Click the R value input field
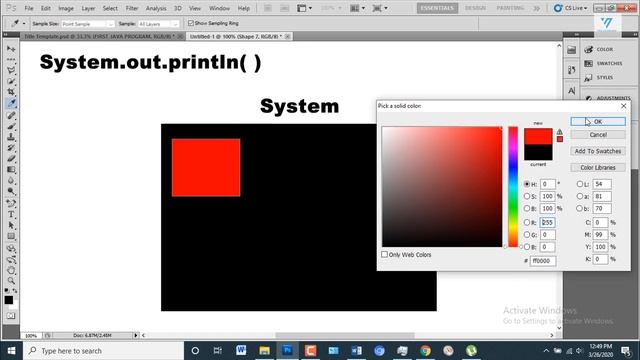 [547, 222]
